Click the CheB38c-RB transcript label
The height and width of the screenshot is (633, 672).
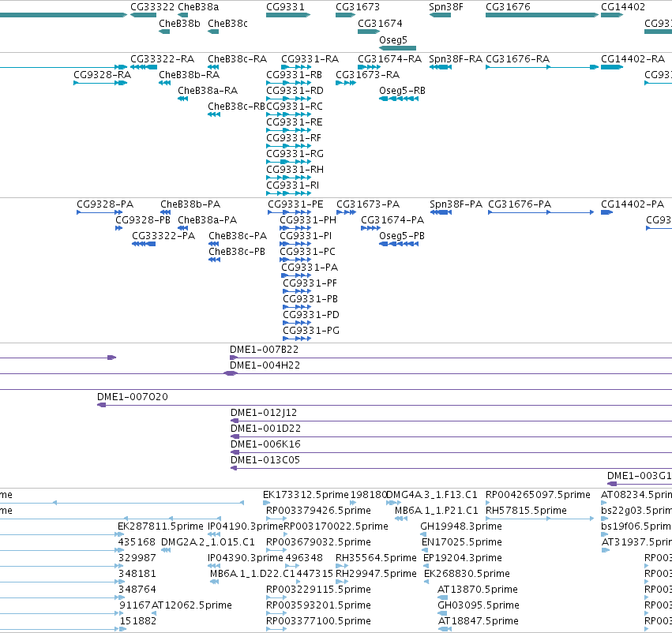click(x=236, y=107)
